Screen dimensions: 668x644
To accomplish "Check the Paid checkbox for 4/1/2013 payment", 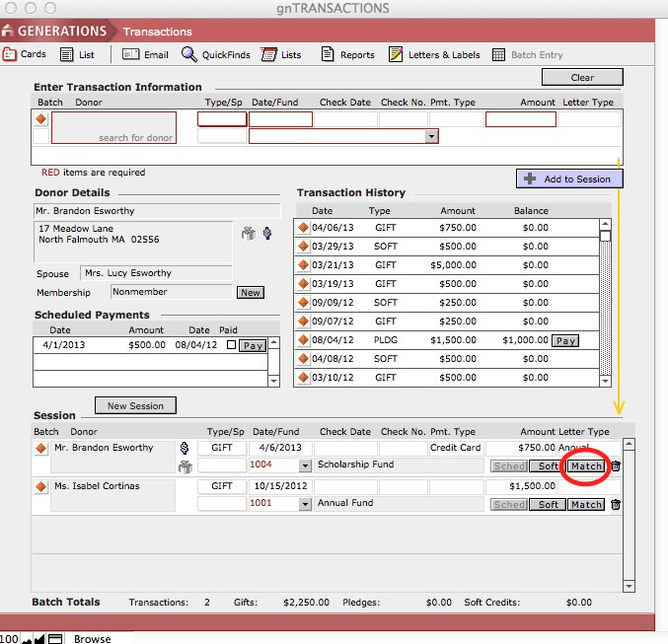I will (231, 345).
